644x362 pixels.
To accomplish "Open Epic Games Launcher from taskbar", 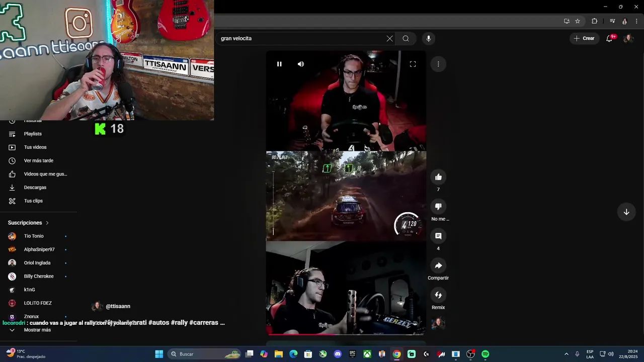I will coord(353,354).
